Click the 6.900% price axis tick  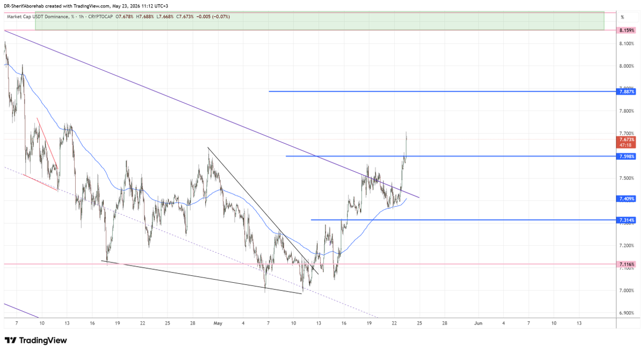point(627,313)
